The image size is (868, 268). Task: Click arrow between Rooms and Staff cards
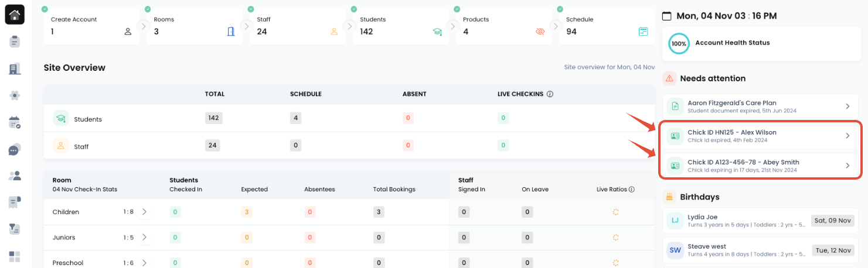[x=246, y=26]
